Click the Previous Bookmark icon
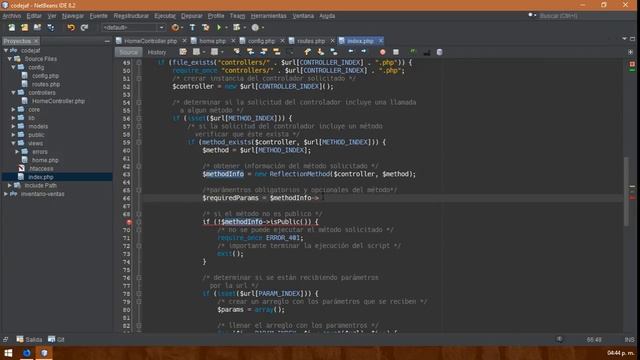 click(307, 52)
